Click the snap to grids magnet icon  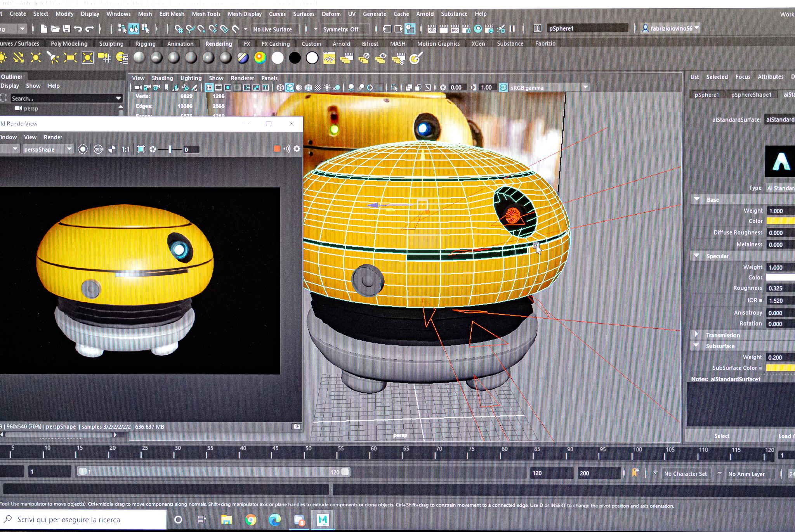point(178,29)
